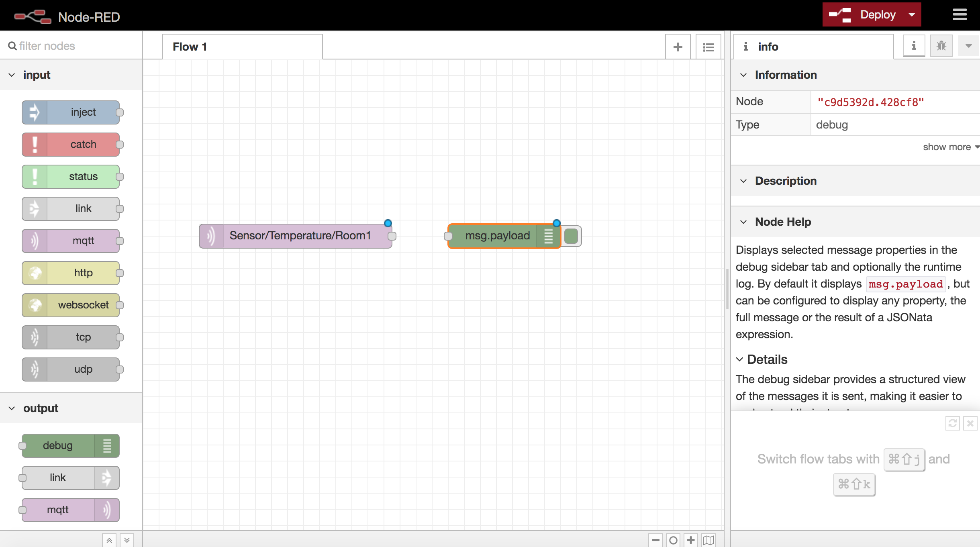Click the msg.payload code text in help
Screen dimensions: 980x547
tap(906, 284)
